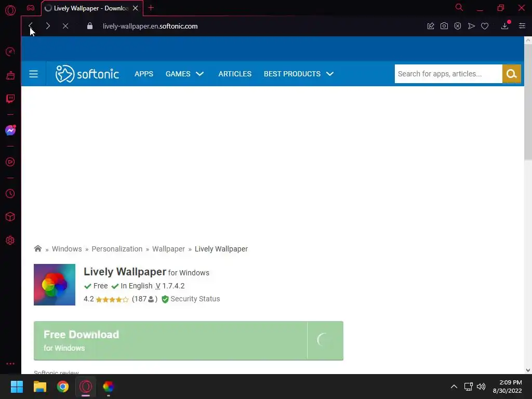
Task: Stop loading the page
Action: click(65, 26)
